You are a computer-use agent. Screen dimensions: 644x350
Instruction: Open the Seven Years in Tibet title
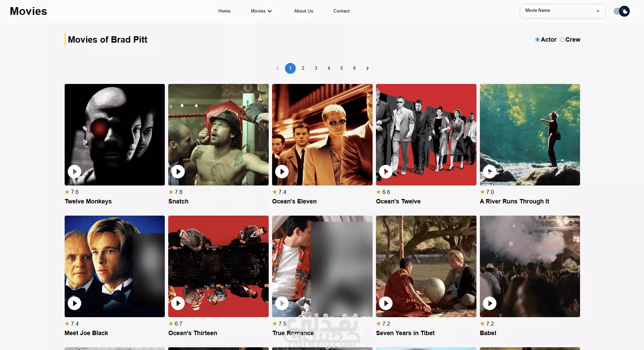(405, 333)
